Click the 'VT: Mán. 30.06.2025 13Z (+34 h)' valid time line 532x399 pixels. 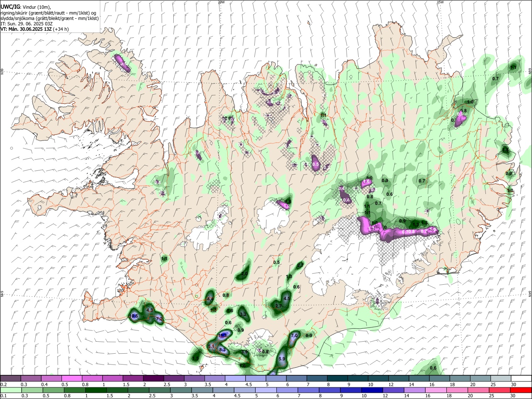(35, 29)
